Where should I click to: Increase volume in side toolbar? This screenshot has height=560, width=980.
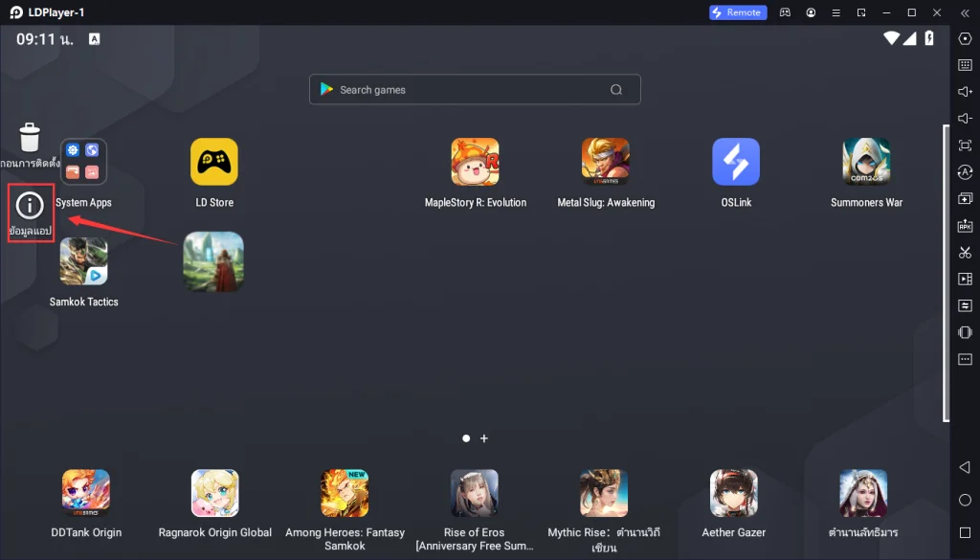[x=965, y=92]
